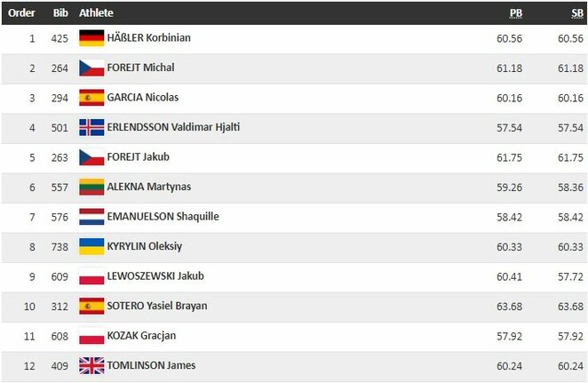Viewport: 588px width, 383px height.
Task: Select athlete name TOMLINSON James
Action: coord(151,365)
